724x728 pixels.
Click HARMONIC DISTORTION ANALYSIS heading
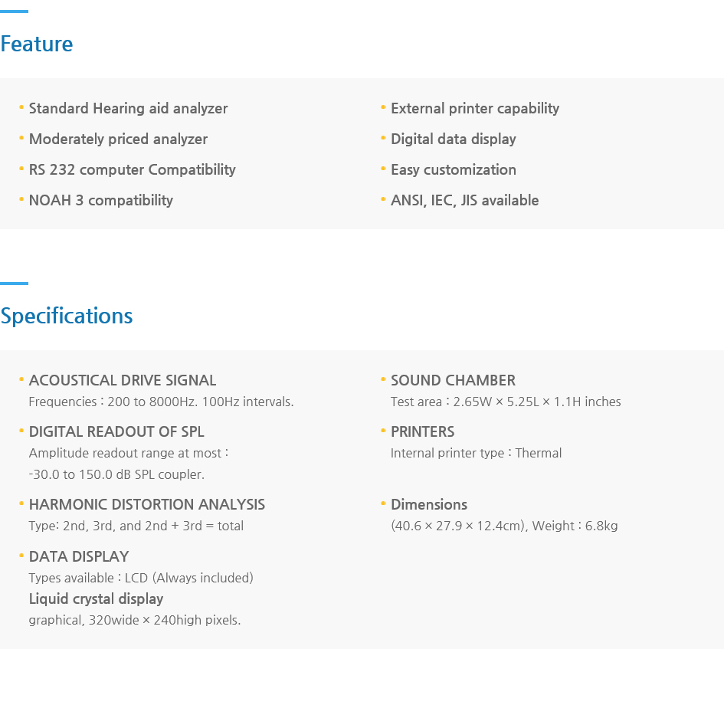tap(147, 504)
